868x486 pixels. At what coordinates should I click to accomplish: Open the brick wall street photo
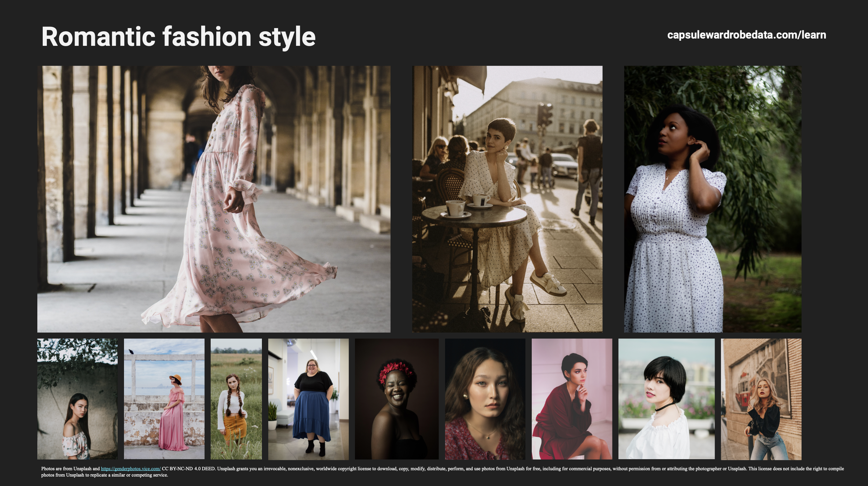coord(761,399)
